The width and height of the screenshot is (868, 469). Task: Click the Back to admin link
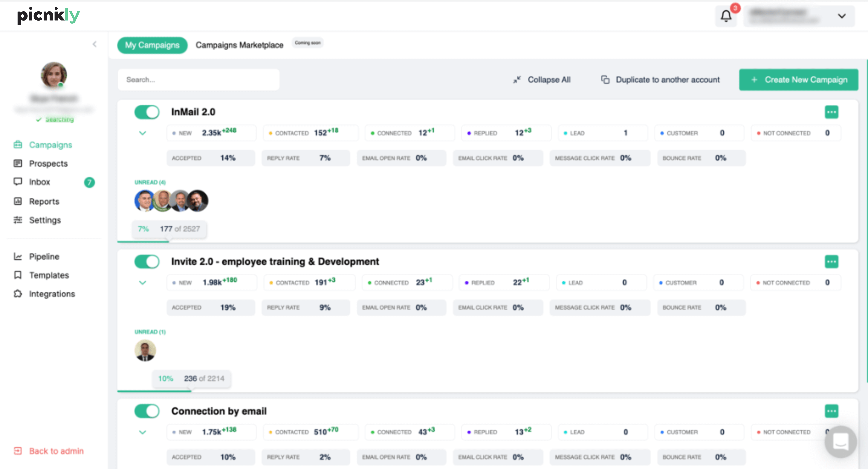coord(56,451)
